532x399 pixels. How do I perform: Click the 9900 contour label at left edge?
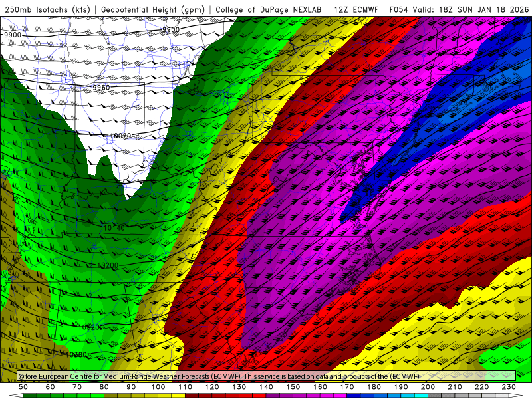pos(13,35)
